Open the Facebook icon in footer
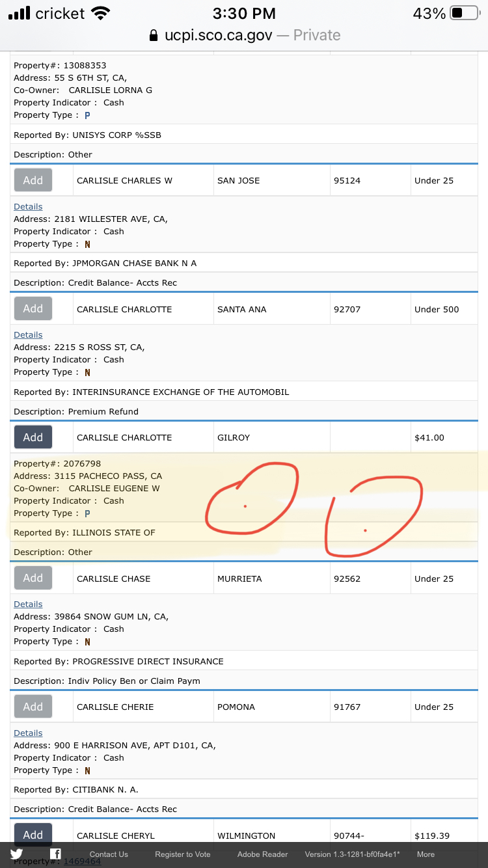 55,854
